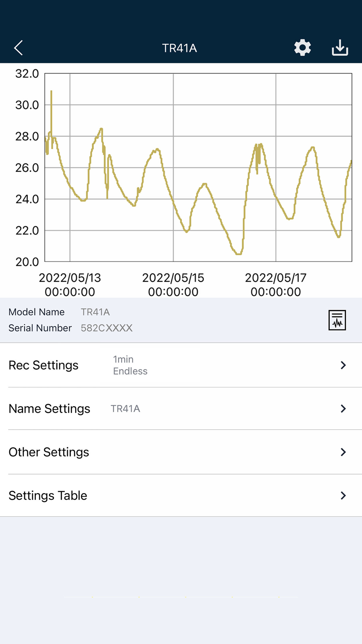Open Rec Settings row label
This screenshot has height=644, width=362.
click(43, 365)
